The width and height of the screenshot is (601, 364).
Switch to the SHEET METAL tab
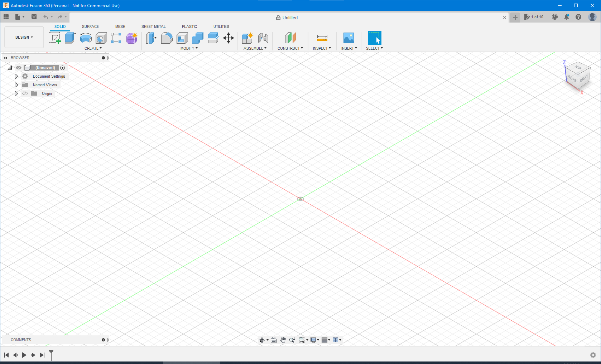tap(154, 26)
